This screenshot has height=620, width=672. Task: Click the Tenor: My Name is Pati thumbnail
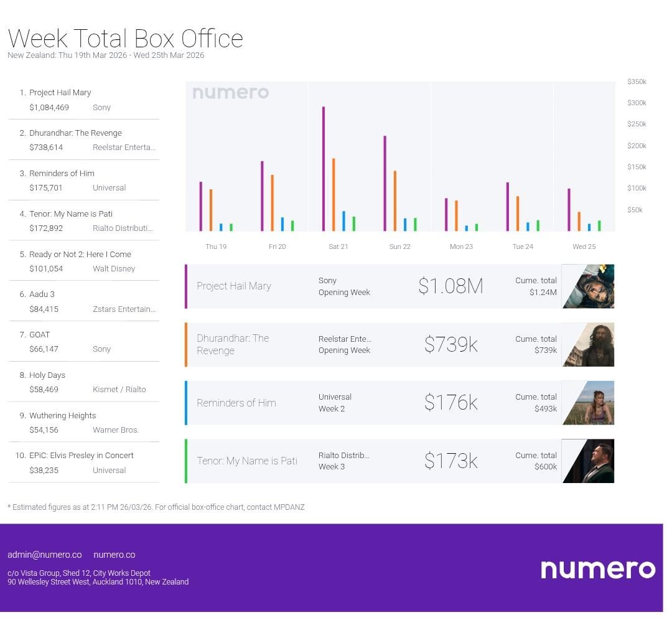588,461
